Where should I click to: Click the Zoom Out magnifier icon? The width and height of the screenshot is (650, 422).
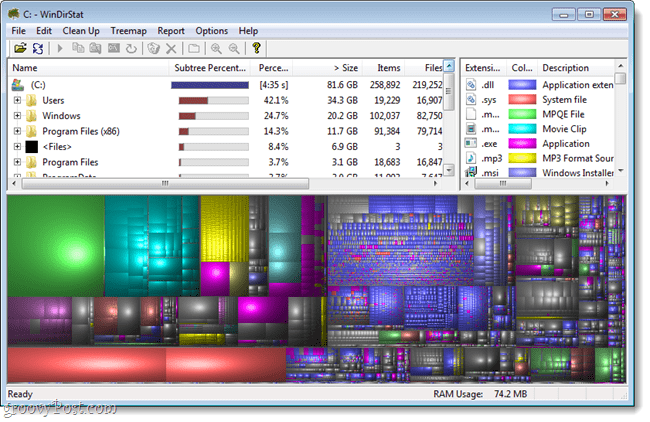pos(234,49)
